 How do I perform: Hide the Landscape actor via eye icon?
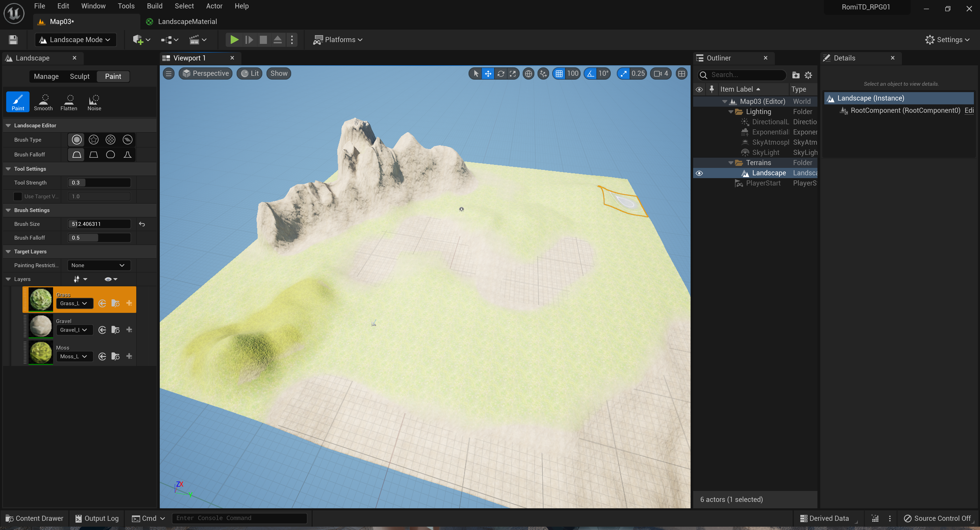pyautogui.click(x=699, y=173)
